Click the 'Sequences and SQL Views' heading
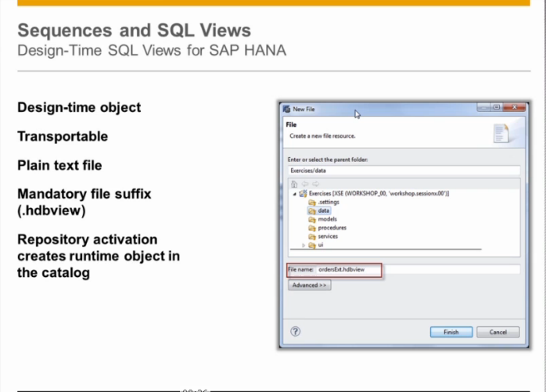Viewport: 546px width, 392px height. pyautogui.click(x=134, y=31)
